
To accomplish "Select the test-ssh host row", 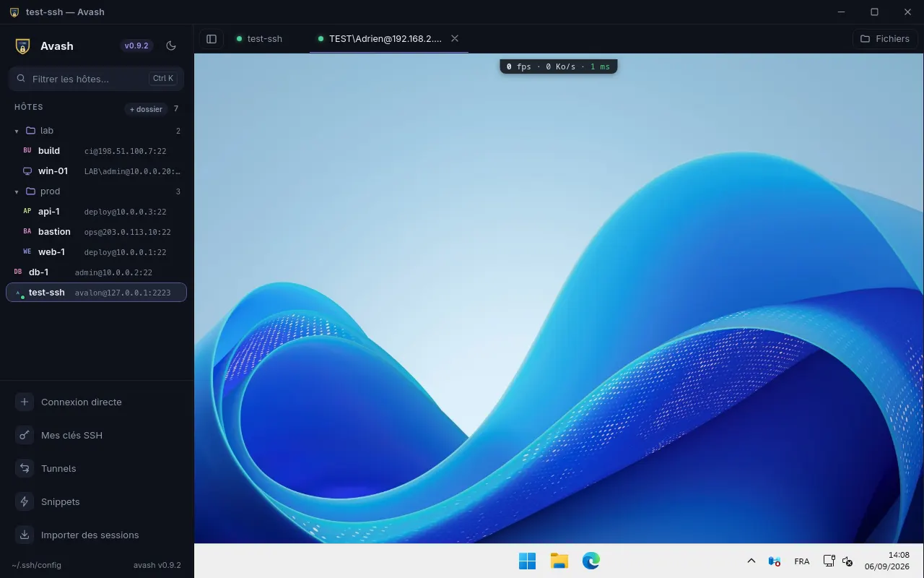I will point(97,293).
